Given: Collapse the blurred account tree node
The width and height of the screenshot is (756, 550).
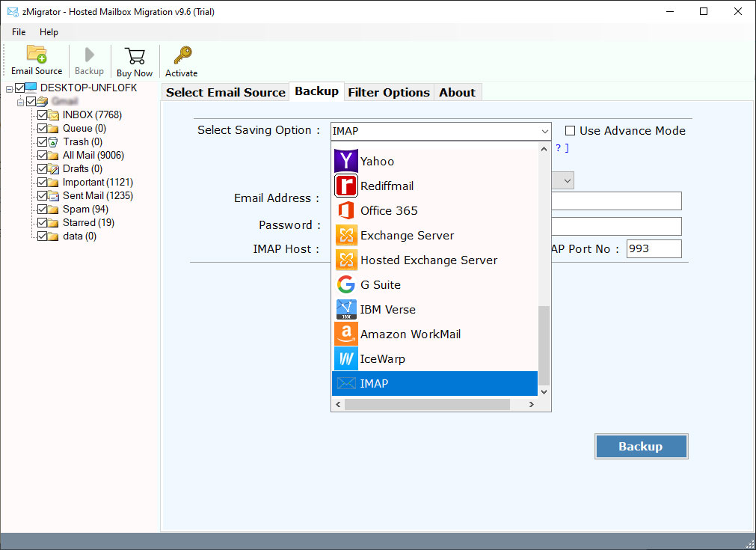Looking at the screenshot, I should point(20,103).
